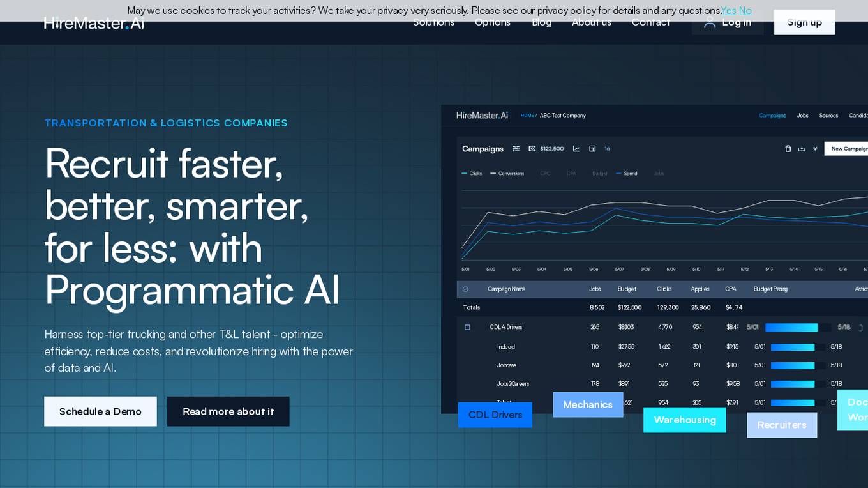Open the campaign filter settings icon

(x=516, y=149)
